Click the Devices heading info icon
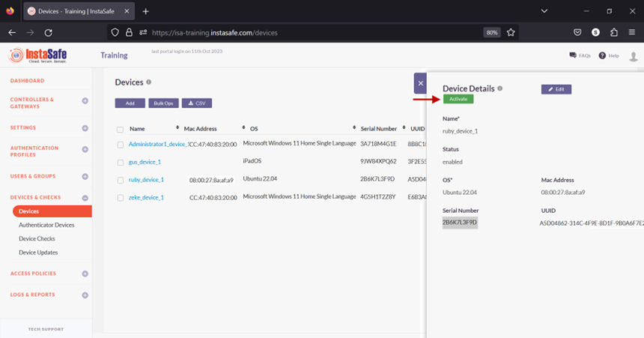Image resolution: width=644 pixels, height=338 pixels. [149, 82]
